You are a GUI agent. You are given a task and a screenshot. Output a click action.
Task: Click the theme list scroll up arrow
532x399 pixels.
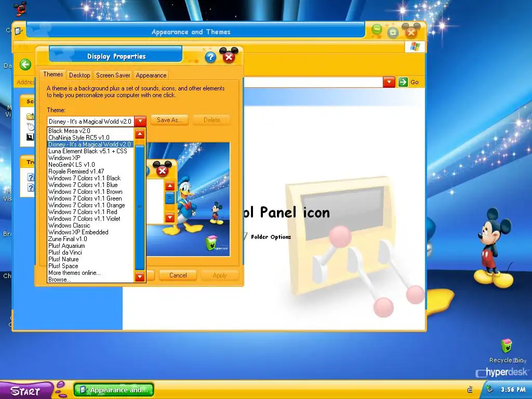point(140,134)
